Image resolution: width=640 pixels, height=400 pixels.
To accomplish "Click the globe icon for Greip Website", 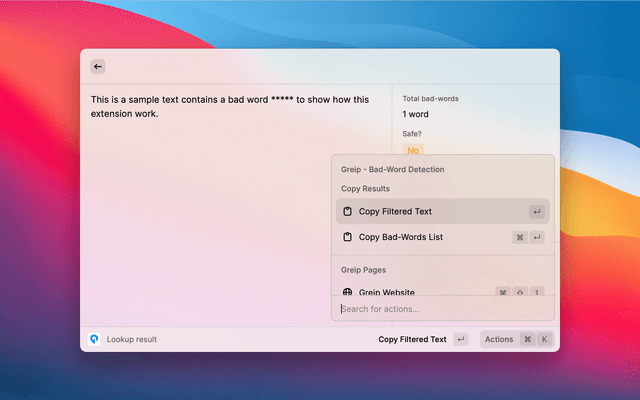I will [x=347, y=293].
